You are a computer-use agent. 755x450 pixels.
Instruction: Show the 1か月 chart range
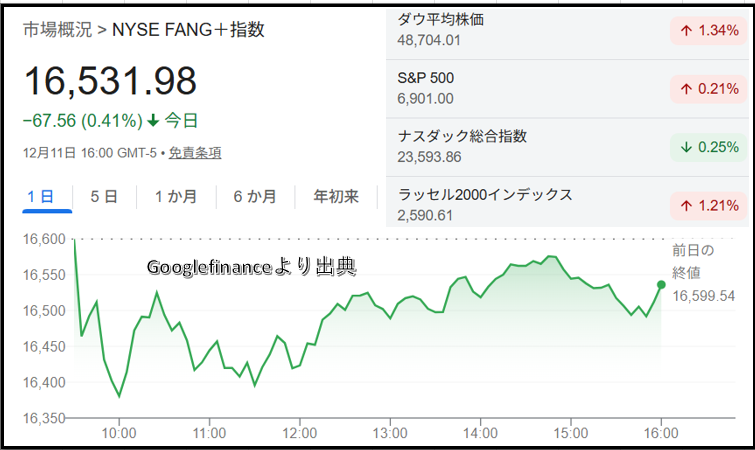click(175, 196)
